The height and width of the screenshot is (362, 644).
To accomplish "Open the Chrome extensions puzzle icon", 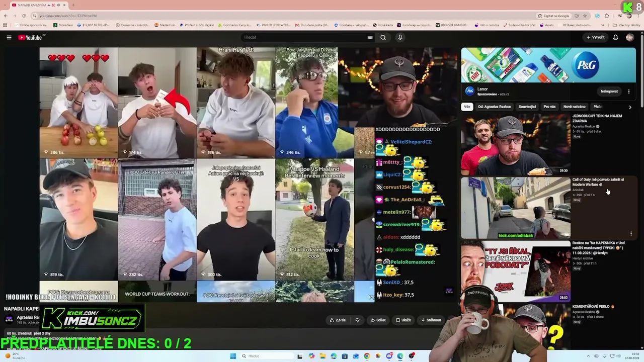I will point(607,16).
